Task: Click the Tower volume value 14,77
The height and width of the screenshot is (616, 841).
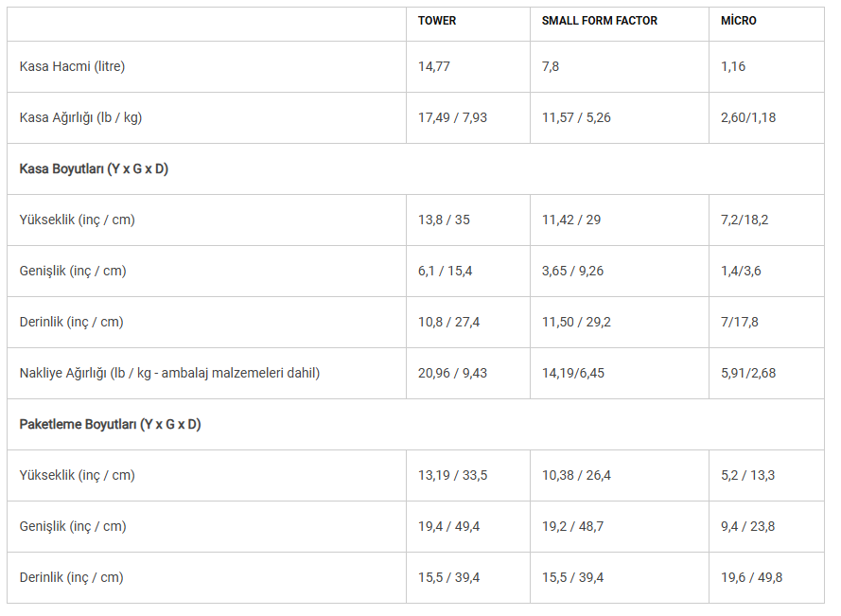Action: 434,66
